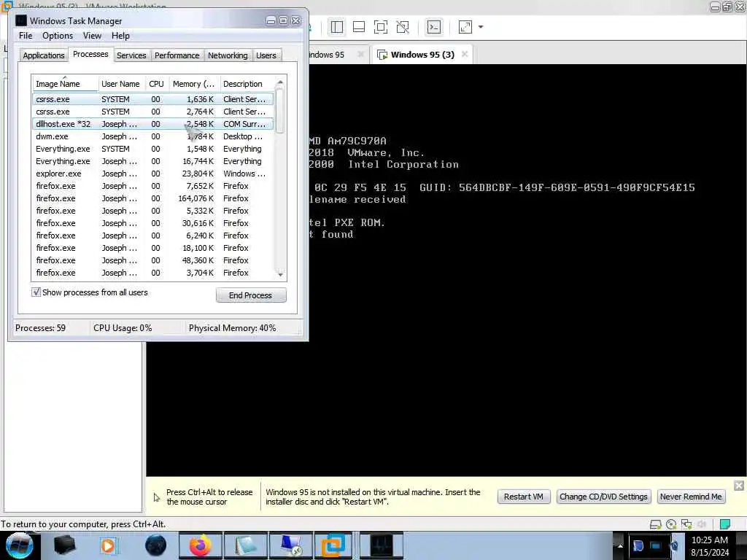This screenshot has height=560, width=747.
Task: Open Firefox from the taskbar
Action: coord(200,545)
